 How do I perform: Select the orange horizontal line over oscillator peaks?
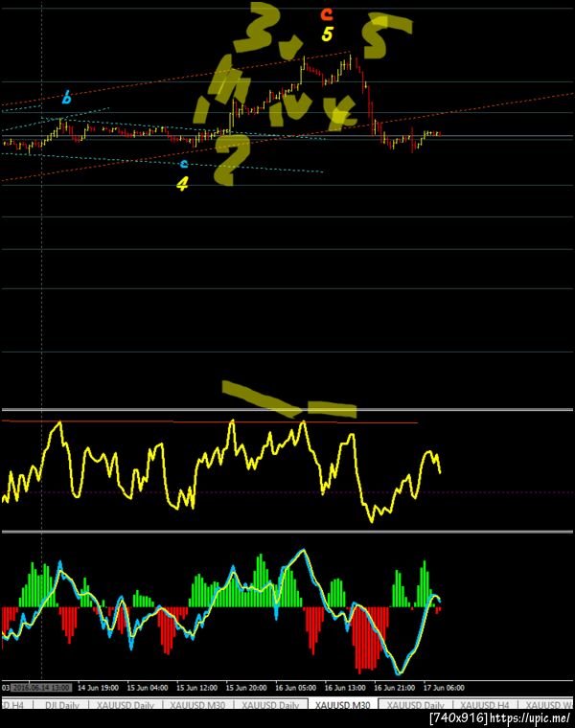[x=210, y=422]
